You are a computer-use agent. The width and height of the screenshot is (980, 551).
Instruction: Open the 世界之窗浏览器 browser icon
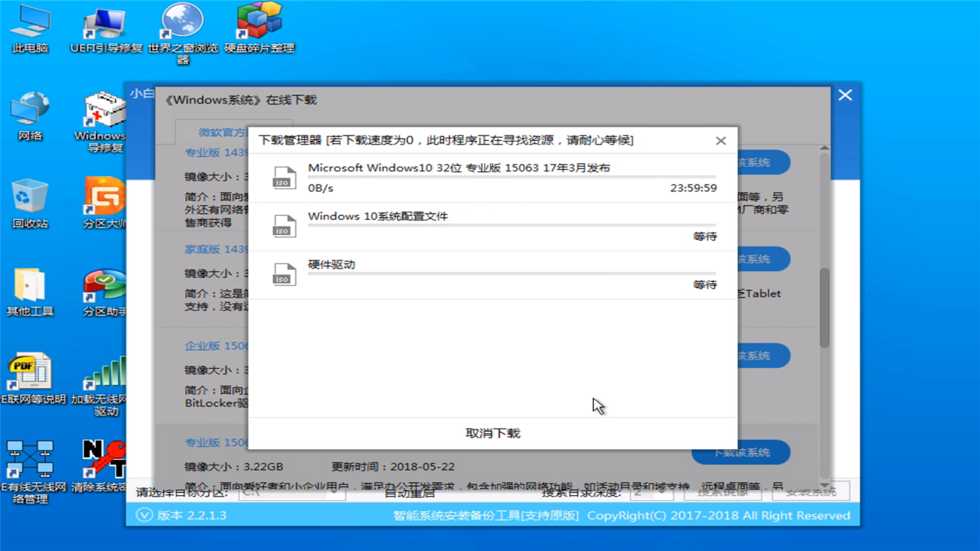point(183,34)
